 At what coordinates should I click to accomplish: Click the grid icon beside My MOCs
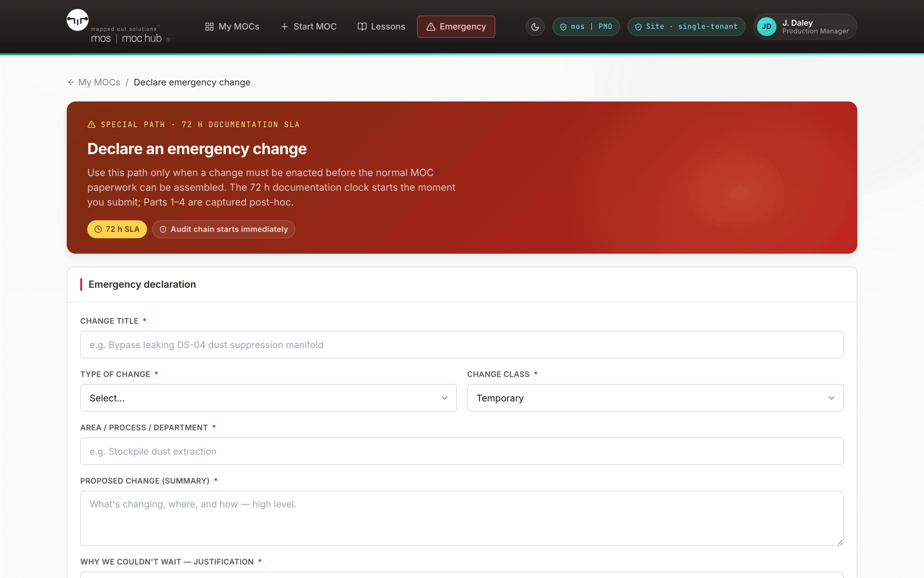209,26
